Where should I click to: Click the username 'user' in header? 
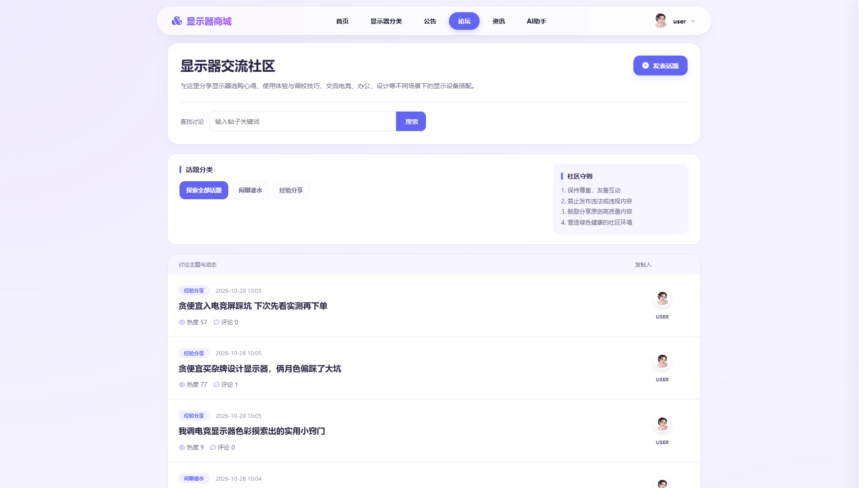coord(679,21)
